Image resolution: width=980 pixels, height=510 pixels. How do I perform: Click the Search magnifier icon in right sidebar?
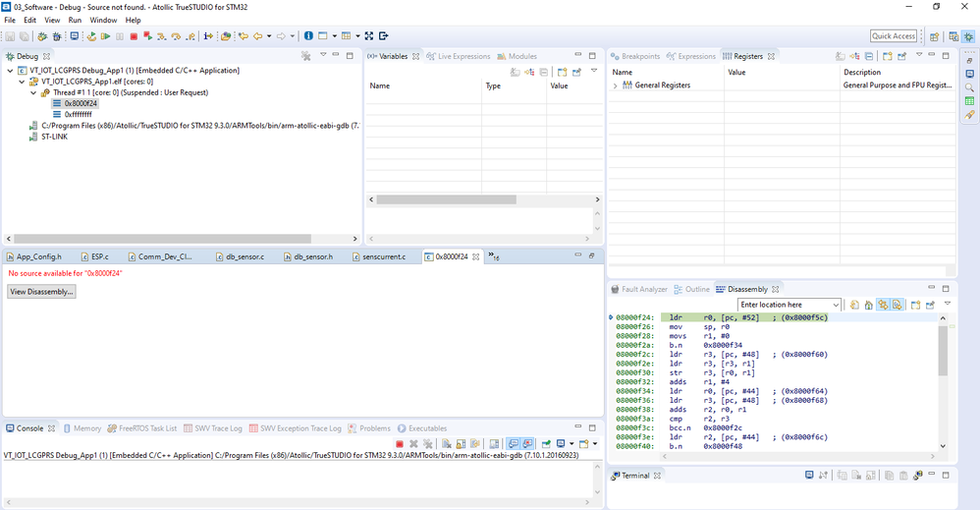[969, 87]
